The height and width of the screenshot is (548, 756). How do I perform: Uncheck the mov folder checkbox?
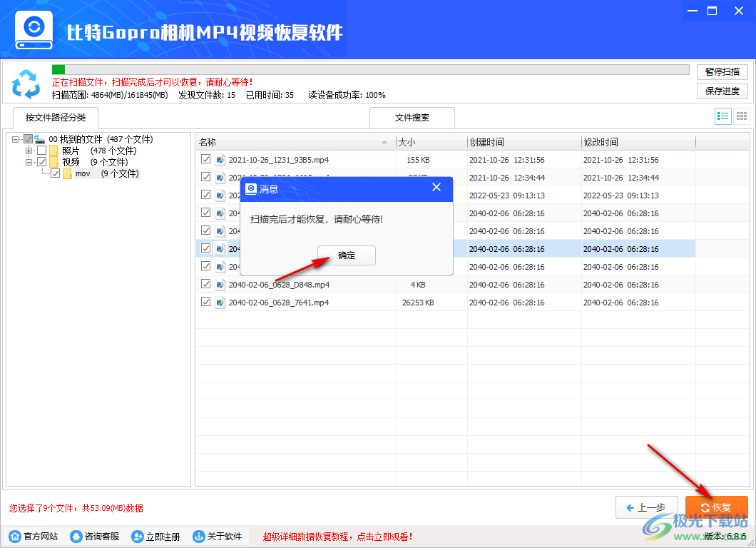click(x=56, y=173)
